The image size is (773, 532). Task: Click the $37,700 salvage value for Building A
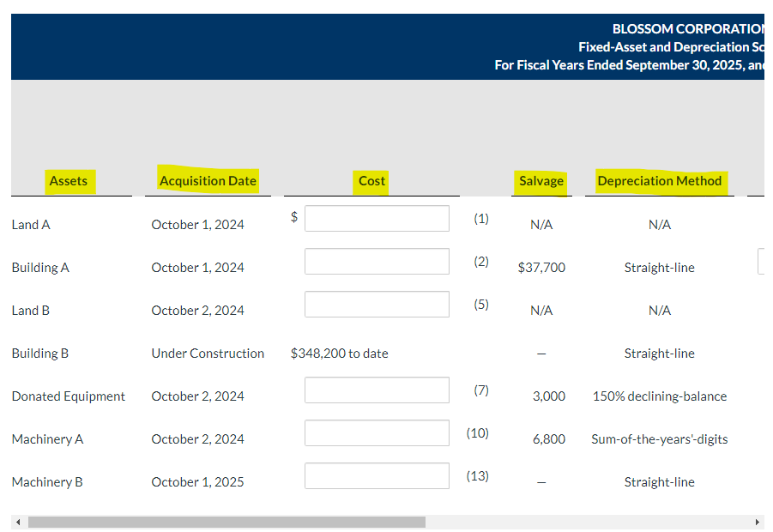pos(541,268)
